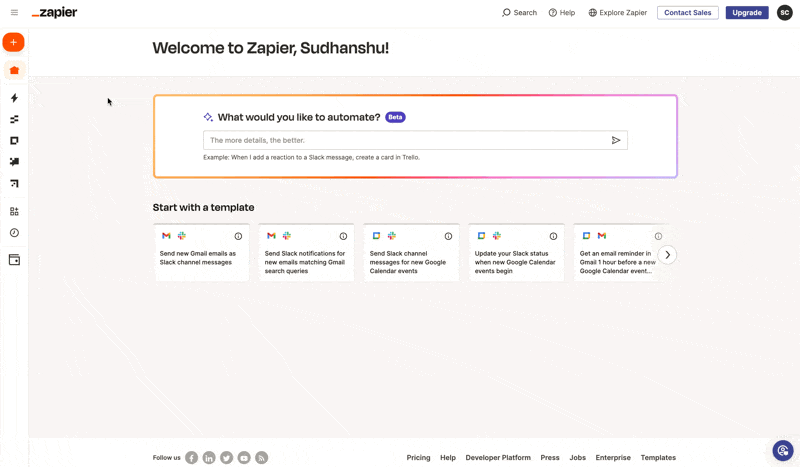
Task: Show next templates with chevron arrow
Action: point(667,255)
